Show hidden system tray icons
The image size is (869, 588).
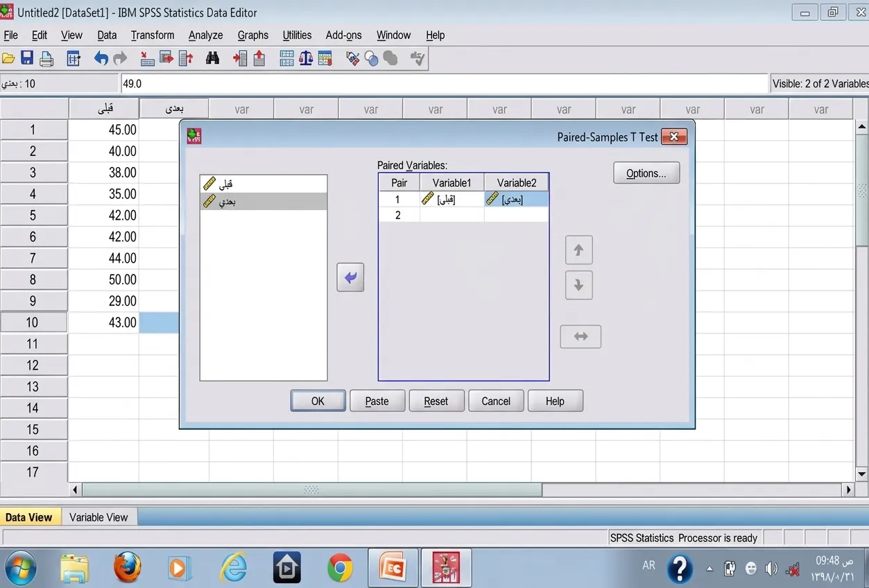coord(709,569)
